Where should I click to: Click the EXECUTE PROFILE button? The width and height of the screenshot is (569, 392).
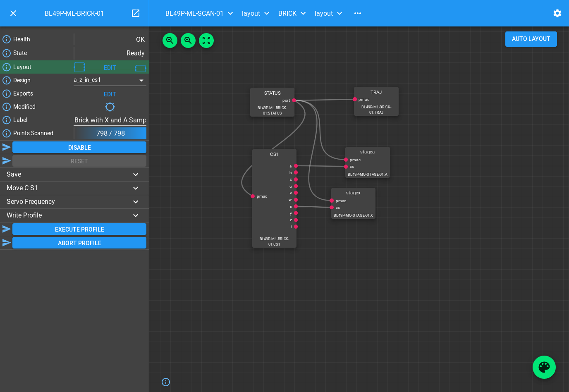tap(79, 229)
